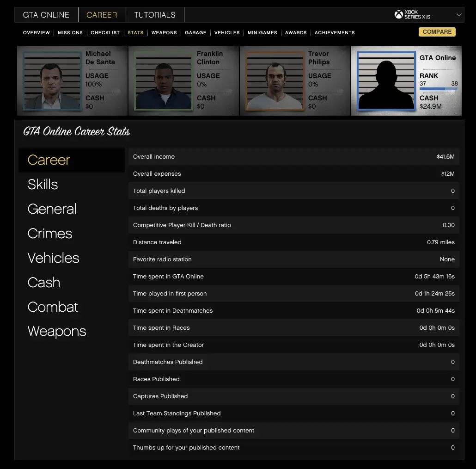Click the Total players killed row
This screenshot has height=469, width=476.
pyautogui.click(x=293, y=191)
